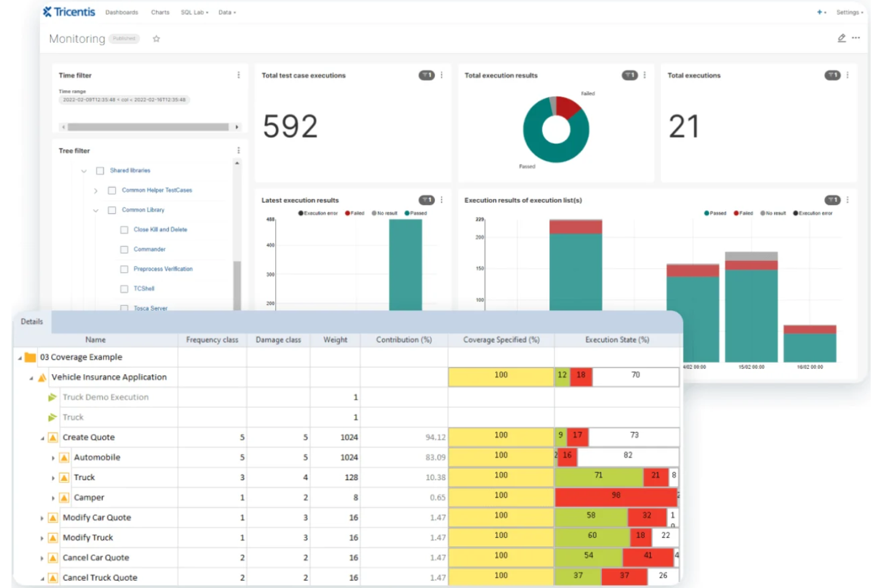Click the Charts link in navigation

[160, 12]
